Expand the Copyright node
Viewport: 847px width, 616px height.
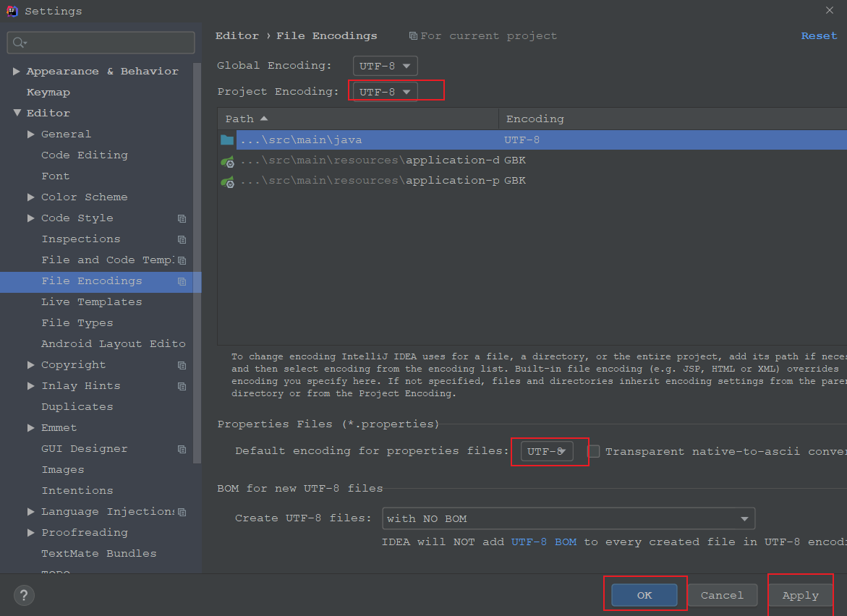tap(31, 365)
